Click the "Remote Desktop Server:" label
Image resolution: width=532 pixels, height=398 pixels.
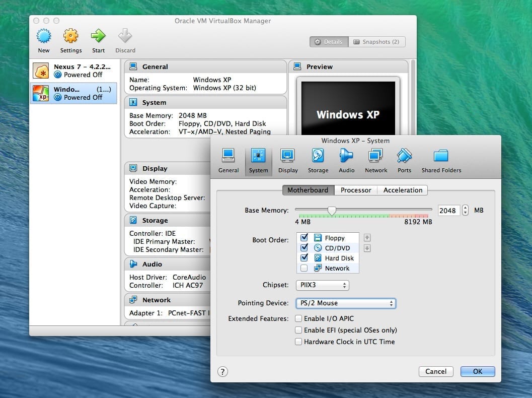coord(167,197)
